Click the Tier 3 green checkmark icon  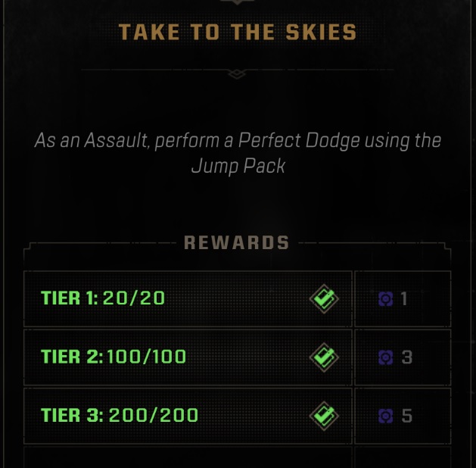324,416
